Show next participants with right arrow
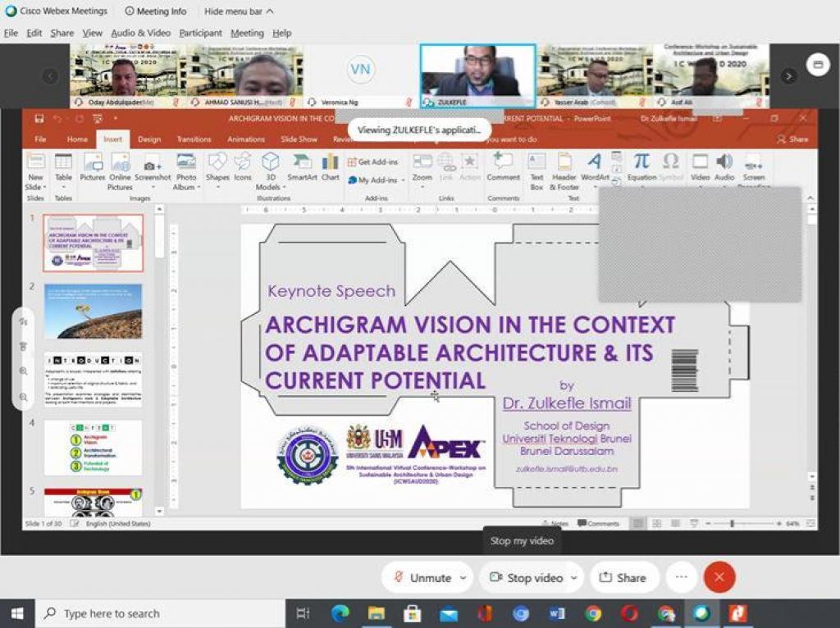Viewport: 840px width, 628px height. pyautogui.click(x=789, y=75)
